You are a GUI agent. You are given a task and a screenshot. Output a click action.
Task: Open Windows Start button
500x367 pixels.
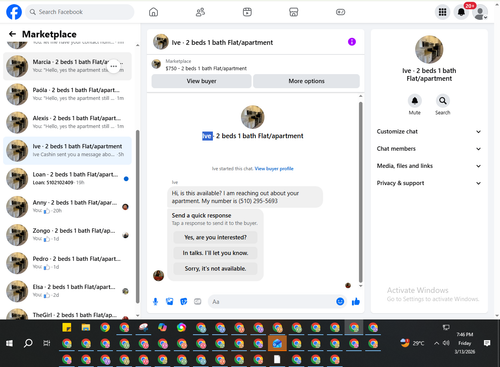tap(9, 343)
